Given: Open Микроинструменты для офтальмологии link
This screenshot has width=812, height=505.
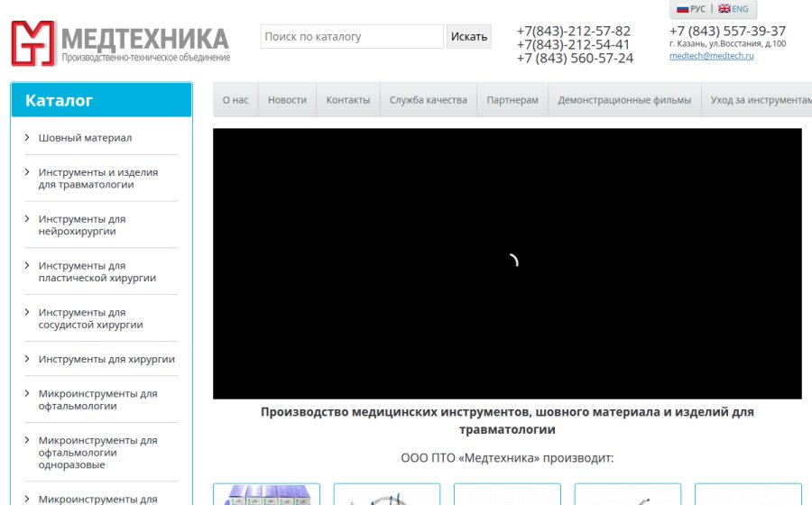Looking at the screenshot, I should pos(97,399).
